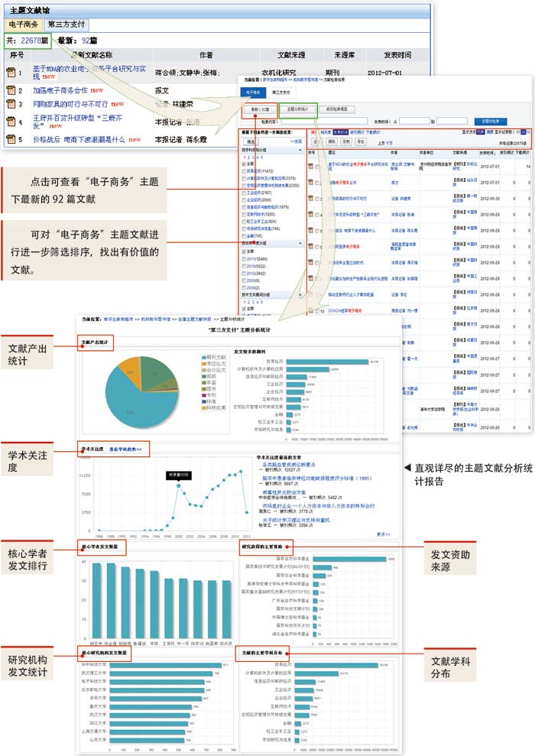The width and height of the screenshot is (535, 756).
Task: Click highlighted data point on attention line chart
Action: 178,485
